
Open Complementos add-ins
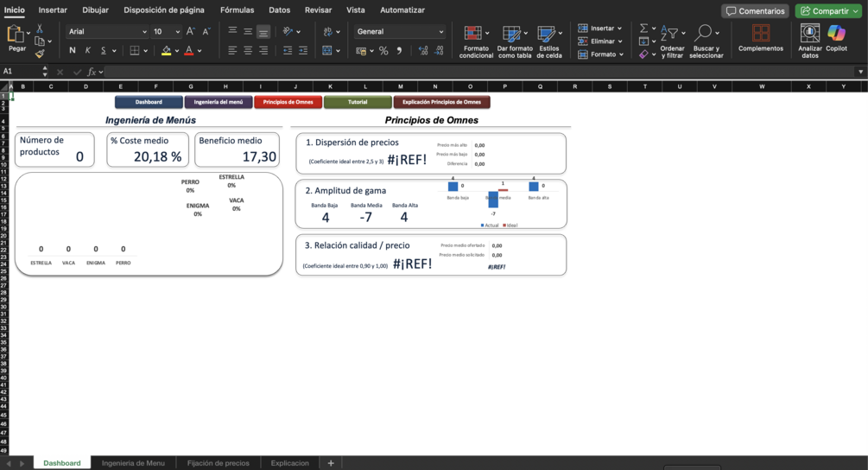[x=761, y=38]
